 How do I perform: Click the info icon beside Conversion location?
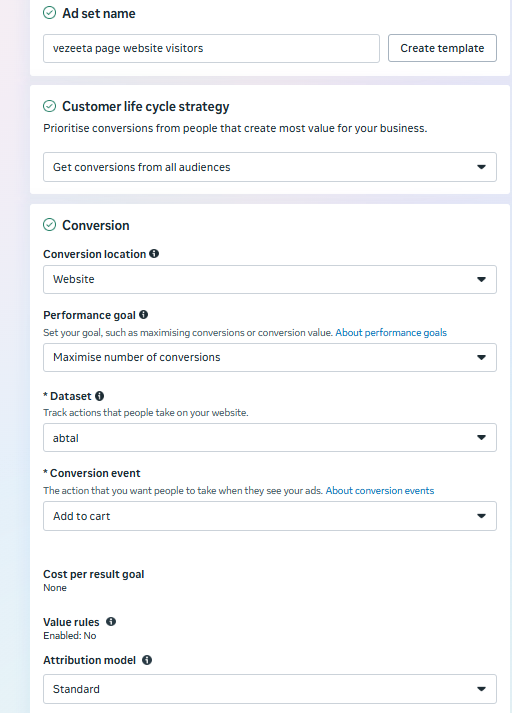click(x=154, y=254)
